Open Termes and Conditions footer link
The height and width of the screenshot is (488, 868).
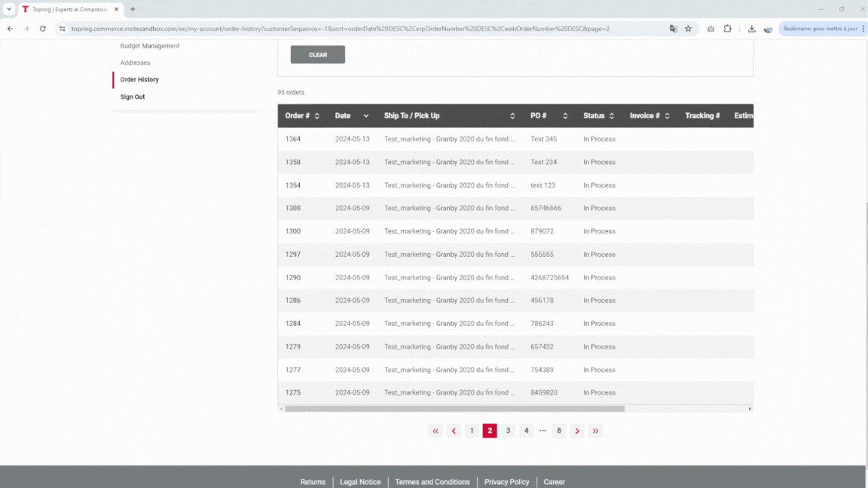click(432, 482)
